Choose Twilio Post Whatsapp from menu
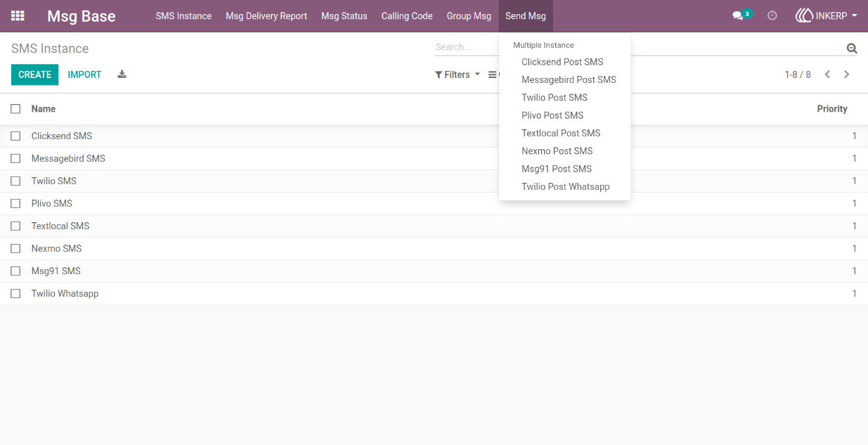Image resolution: width=868 pixels, height=445 pixels. tap(565, 187)
